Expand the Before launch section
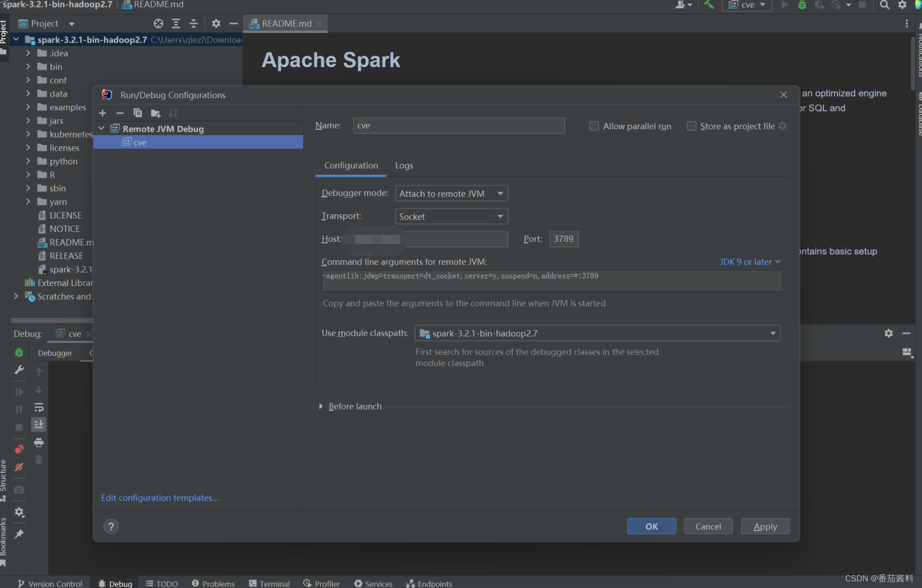The image size is (922, 588). click(x=321, y=406)
